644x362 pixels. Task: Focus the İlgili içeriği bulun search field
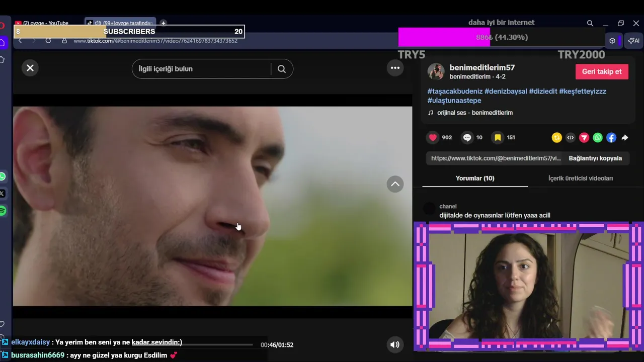tap(201, 69)
